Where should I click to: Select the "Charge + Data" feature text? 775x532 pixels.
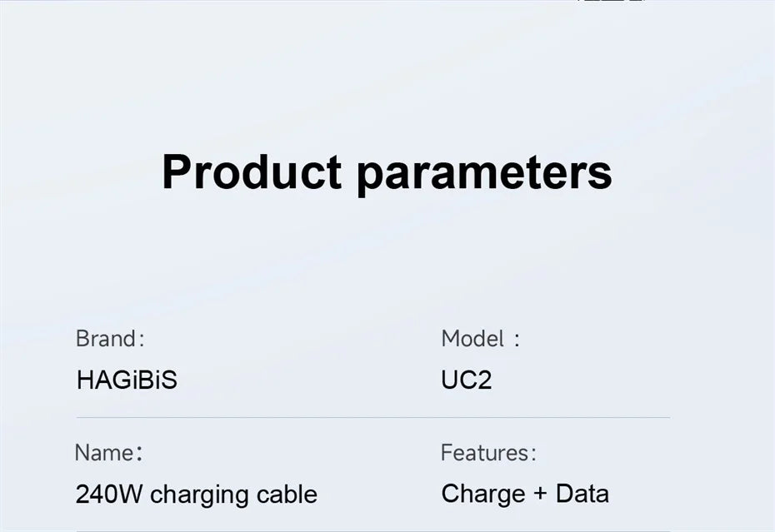point(525,494)
